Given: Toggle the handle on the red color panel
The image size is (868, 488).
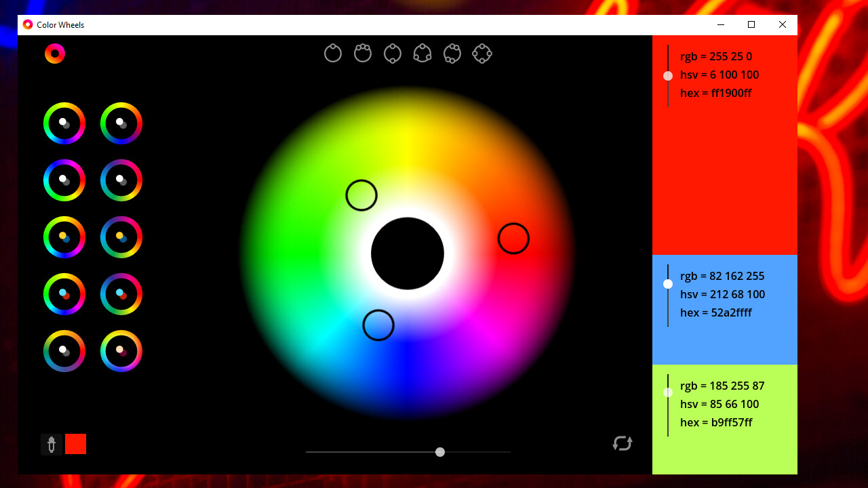Looking at the screenshot, I should pos(668,76).
